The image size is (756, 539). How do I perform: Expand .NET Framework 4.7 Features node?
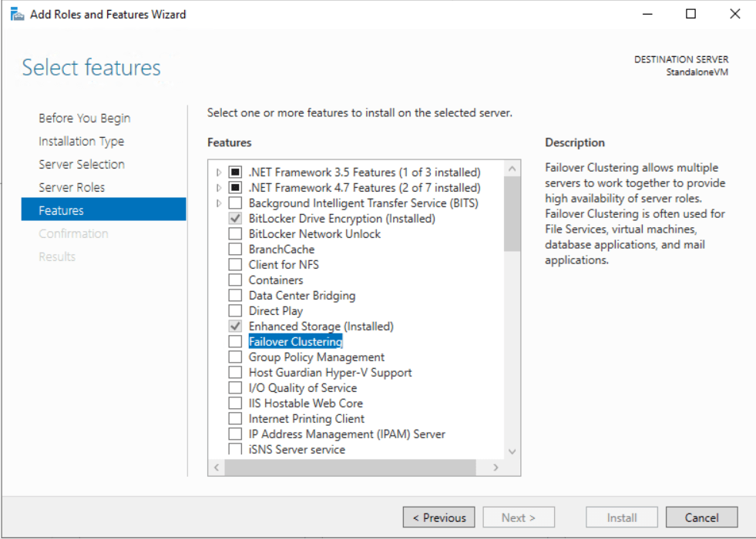pos(219,188)
